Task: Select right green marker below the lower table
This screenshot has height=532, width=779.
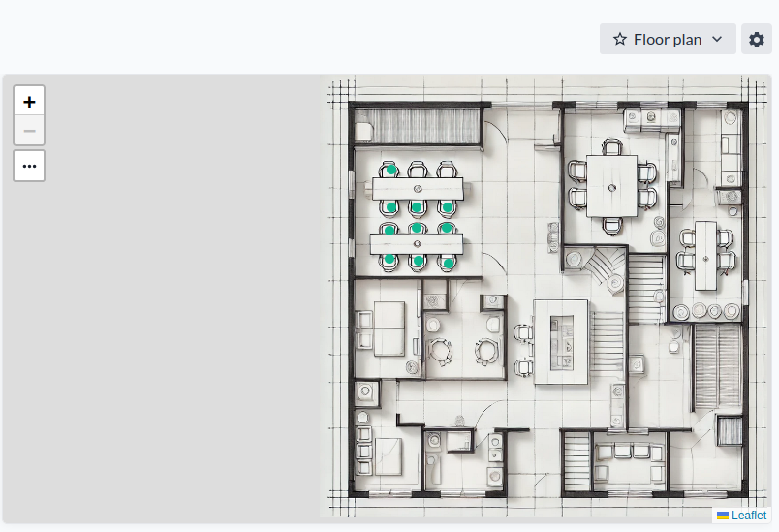Action: (x=449, y=262)
